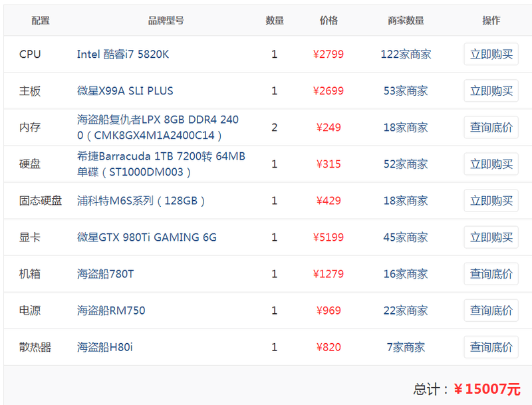Viewport: 532px width, 405px height.
Task: Click 查询底价 for 海盗船RM750电源
Action: point(491,311)
